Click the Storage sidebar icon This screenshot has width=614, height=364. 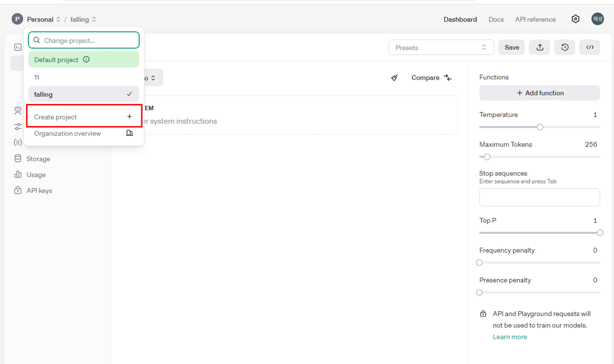17,158
